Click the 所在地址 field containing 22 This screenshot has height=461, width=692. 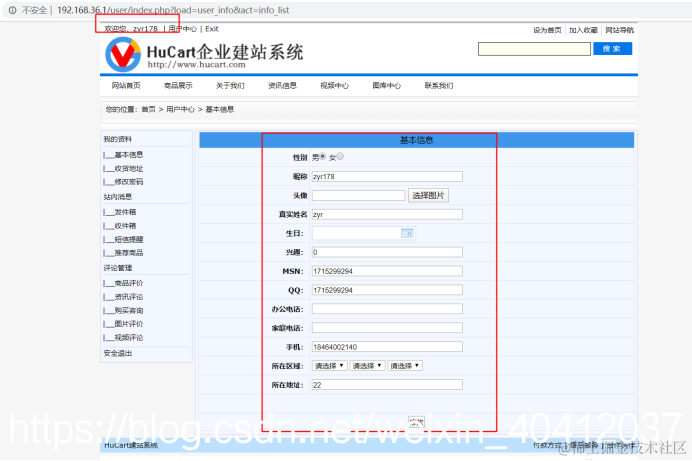387,385
